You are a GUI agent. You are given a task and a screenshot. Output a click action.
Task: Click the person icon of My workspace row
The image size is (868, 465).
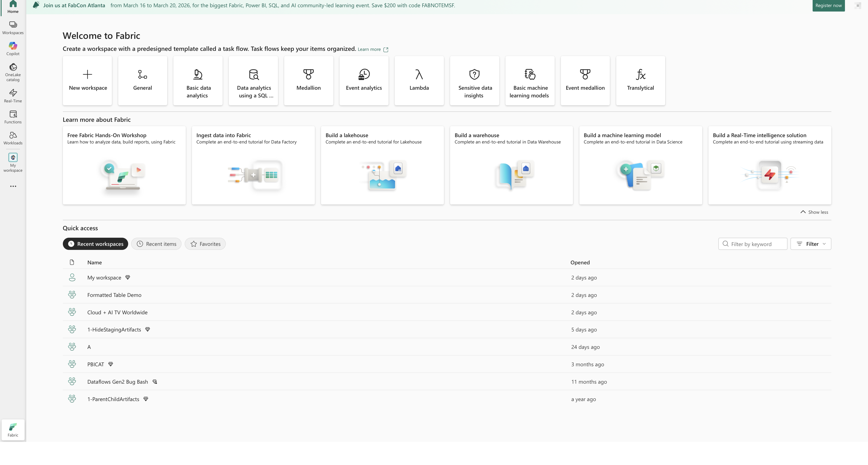click(x=72, y=277)
